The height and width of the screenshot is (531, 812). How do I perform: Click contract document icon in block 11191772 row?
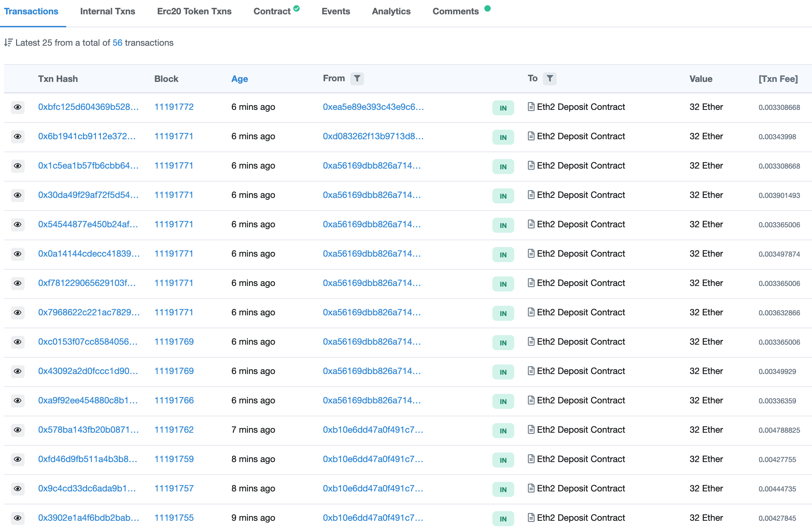pyautogui.click(x=531, y=107)
